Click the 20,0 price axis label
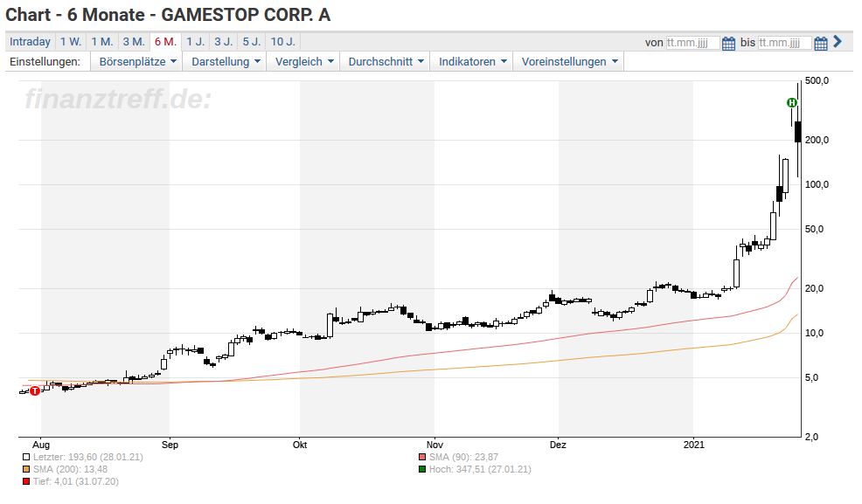Image resolution: width=862 pixels, height=504 pixels. coord(814,288)
